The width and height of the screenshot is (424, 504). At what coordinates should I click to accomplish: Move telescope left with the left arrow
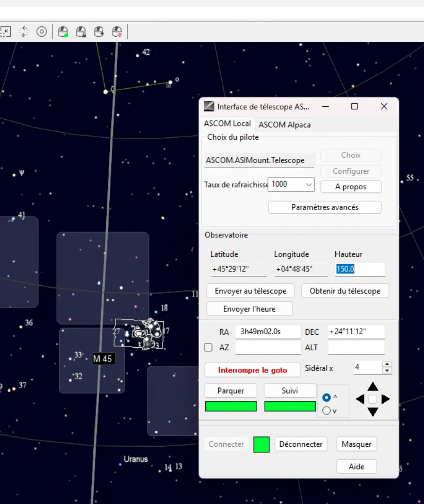point(360,399)
